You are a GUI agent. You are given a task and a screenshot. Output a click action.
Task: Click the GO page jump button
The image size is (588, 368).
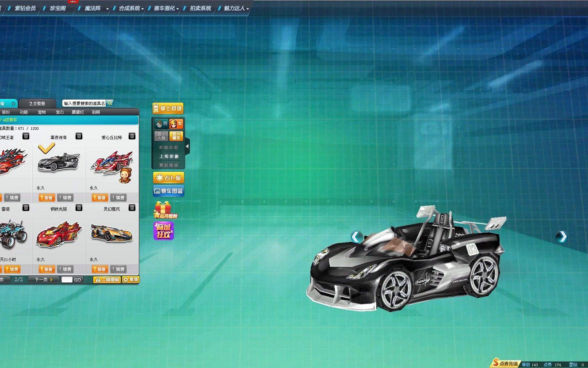pyautogui.click(x=78, y=280)
